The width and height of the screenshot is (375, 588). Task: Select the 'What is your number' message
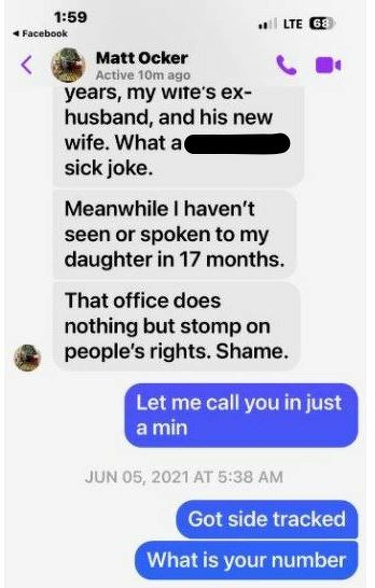(247, 560)
